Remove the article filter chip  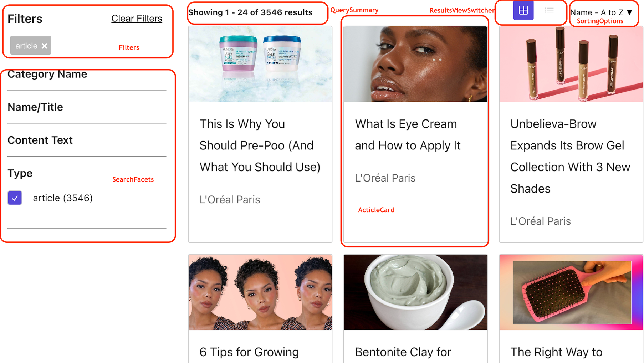coord(45,46)
